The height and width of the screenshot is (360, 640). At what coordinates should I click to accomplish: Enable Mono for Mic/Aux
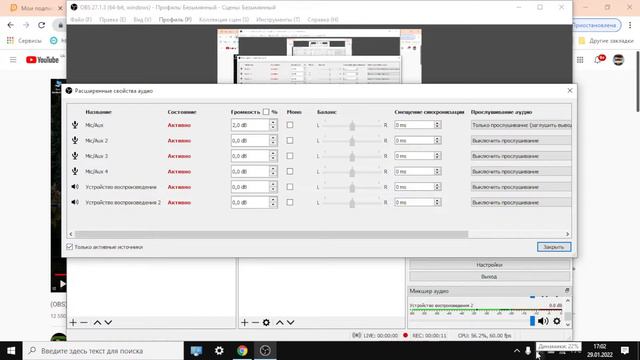pyautogui.click(x=290, y=125)
